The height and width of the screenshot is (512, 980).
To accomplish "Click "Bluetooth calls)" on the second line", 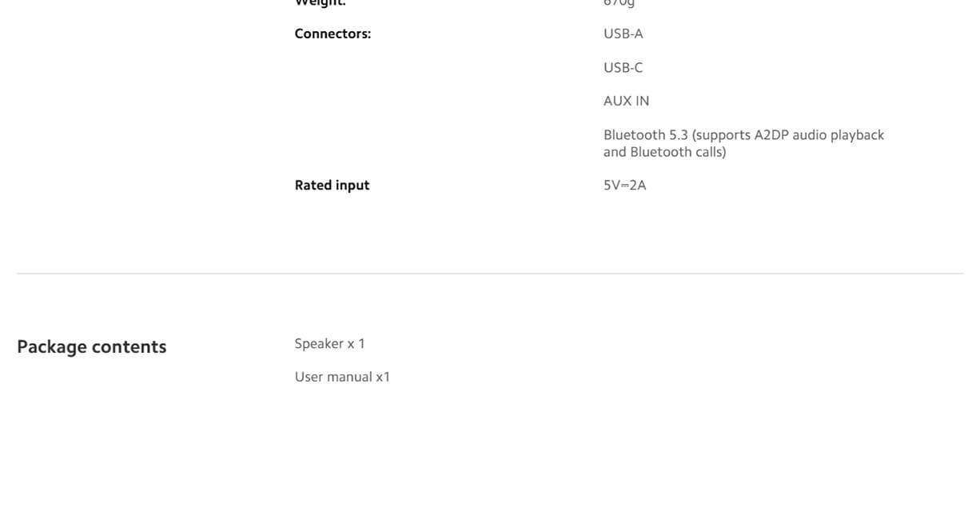I will pos(678,152).
